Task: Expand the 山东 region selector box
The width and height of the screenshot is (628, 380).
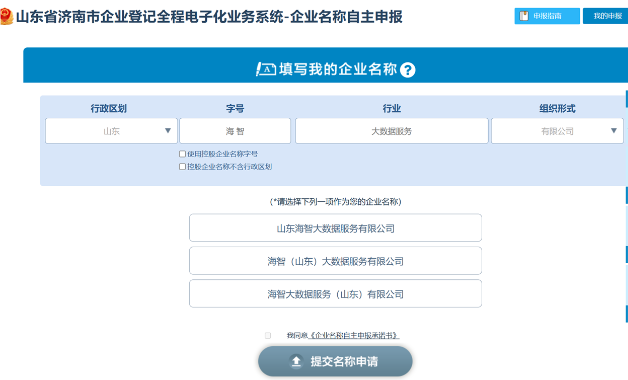Action: (111, 131)
